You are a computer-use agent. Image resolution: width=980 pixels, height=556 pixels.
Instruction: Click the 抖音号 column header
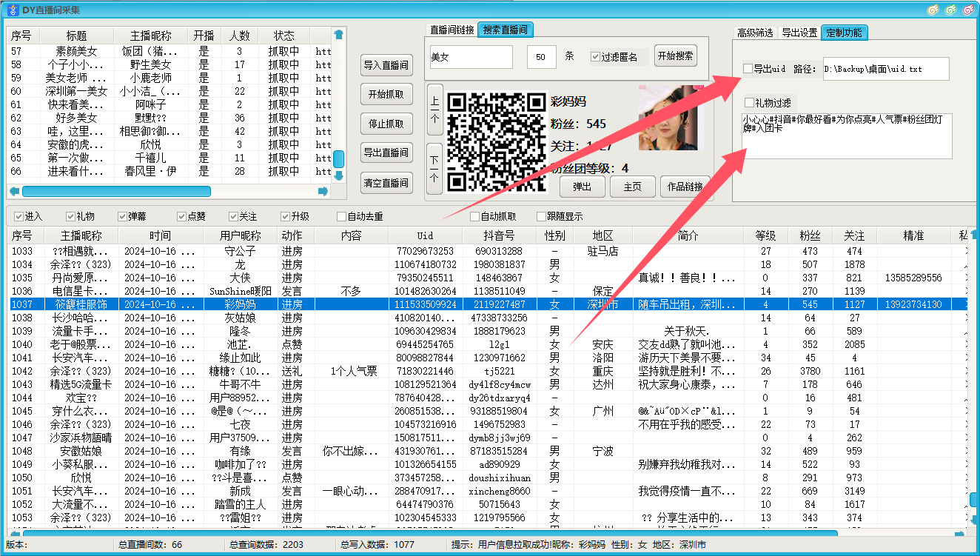(x=500, y=235)
